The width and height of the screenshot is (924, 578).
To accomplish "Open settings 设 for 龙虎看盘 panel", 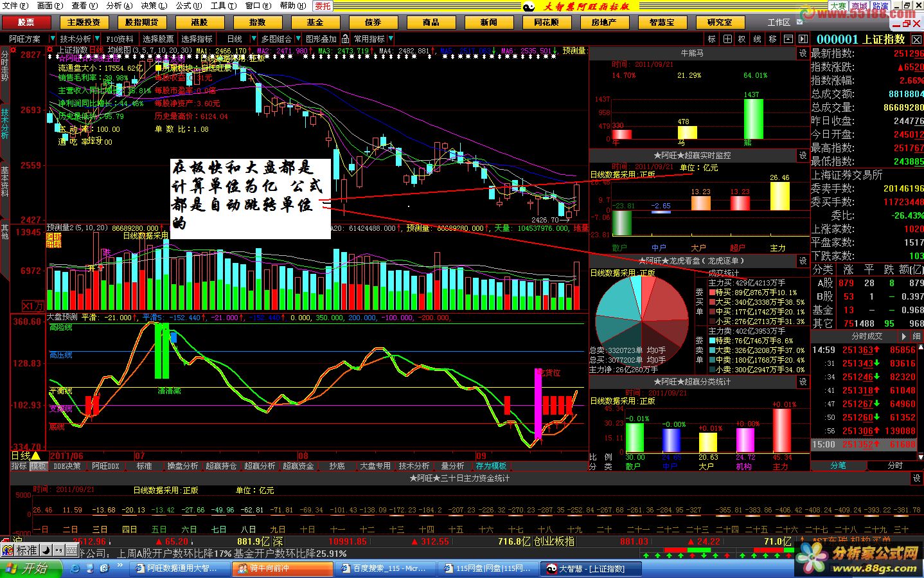I will click(803, 260).
